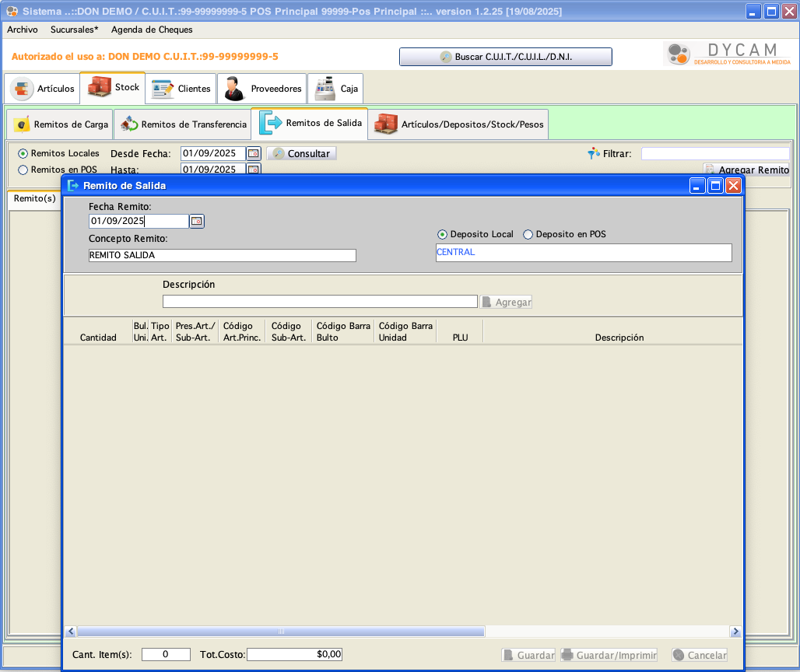
Task: Open calendar picker next to Desde Fecha
Action: 254,154
